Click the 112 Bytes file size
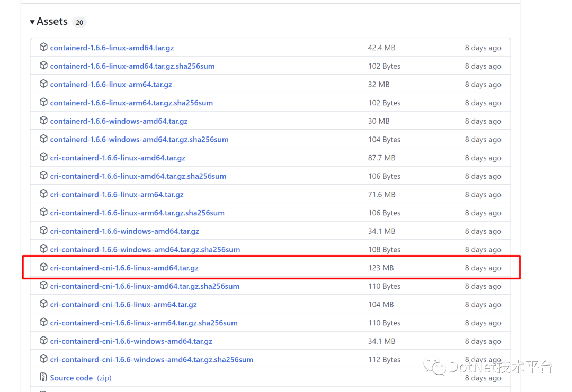The width and height of the screenshot is (572, 392). [x=384, y=360]
